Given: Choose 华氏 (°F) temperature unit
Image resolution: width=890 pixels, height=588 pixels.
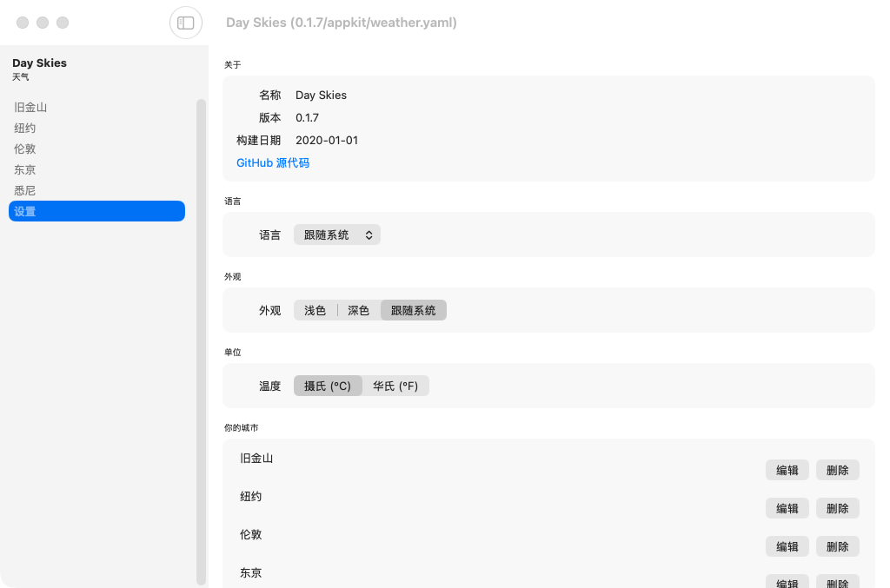Looking at the screenshot, I should tap(395, 386).
